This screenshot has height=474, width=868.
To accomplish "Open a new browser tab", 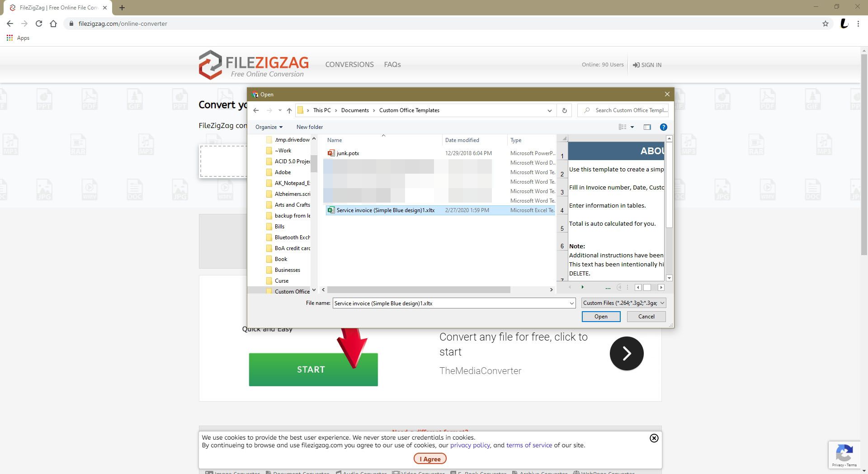I will pos(122,8).
